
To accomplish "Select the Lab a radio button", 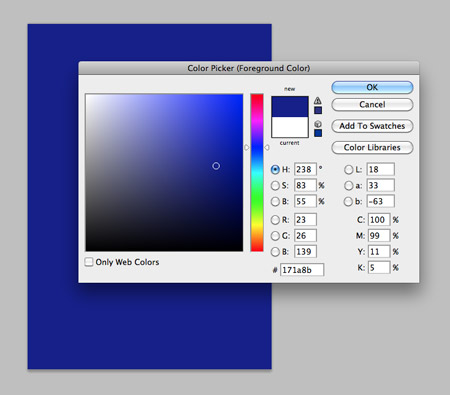I will point(348,185).
